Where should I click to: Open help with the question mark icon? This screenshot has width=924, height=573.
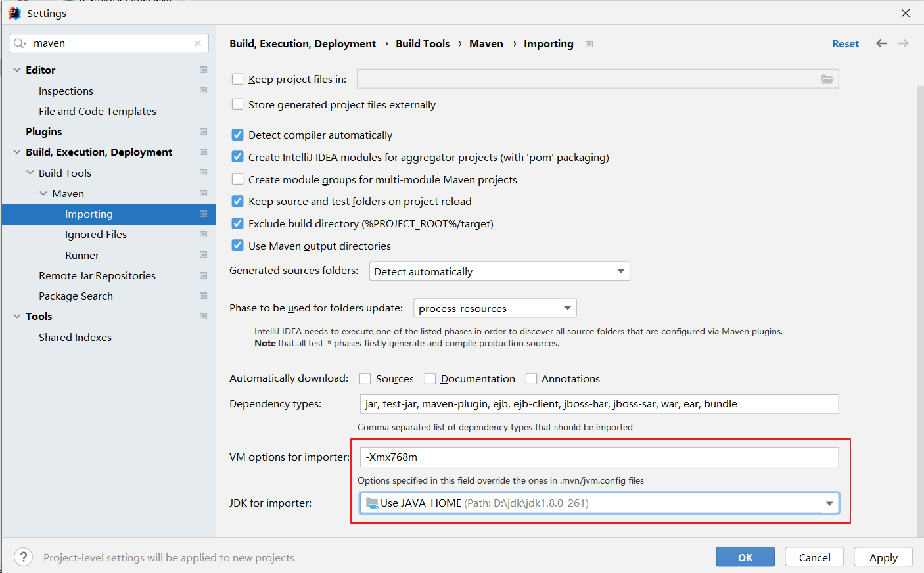point(23,557)
